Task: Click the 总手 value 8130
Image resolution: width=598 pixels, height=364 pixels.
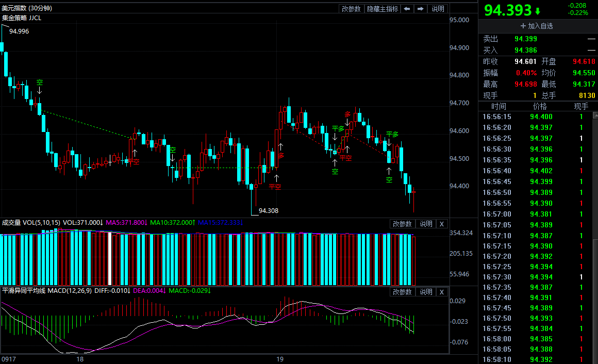Action: click(x=587, y=95)
